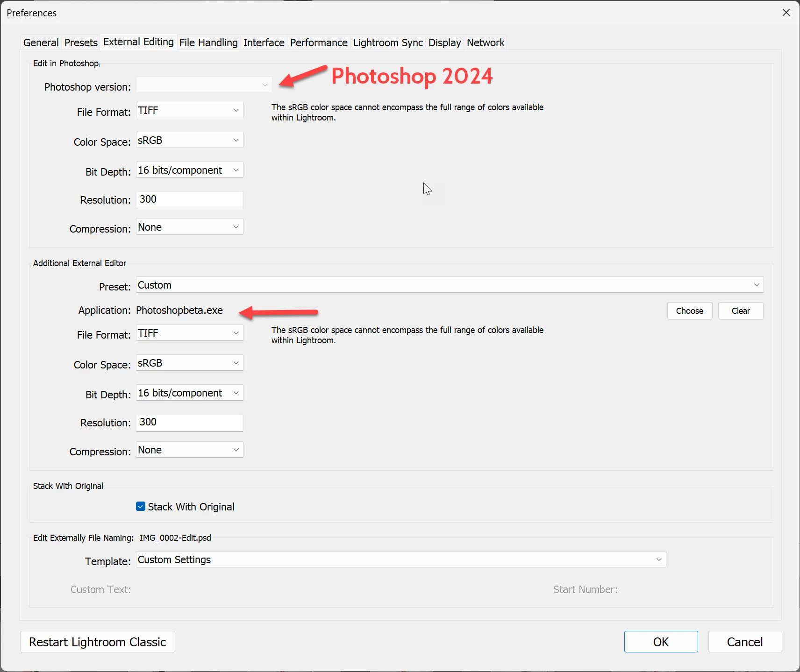
Task: Open Edit in Photoshop File Format dropdown
Action: pos(190,110)
